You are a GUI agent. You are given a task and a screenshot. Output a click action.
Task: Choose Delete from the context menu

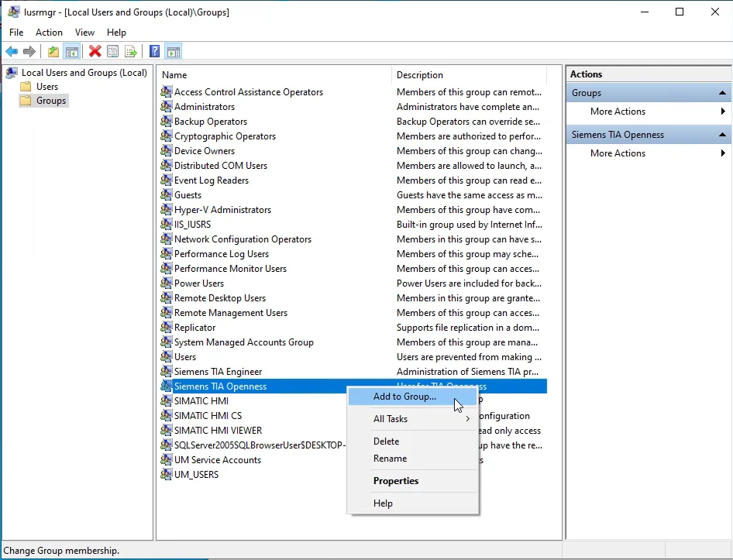tap(413, 441)
